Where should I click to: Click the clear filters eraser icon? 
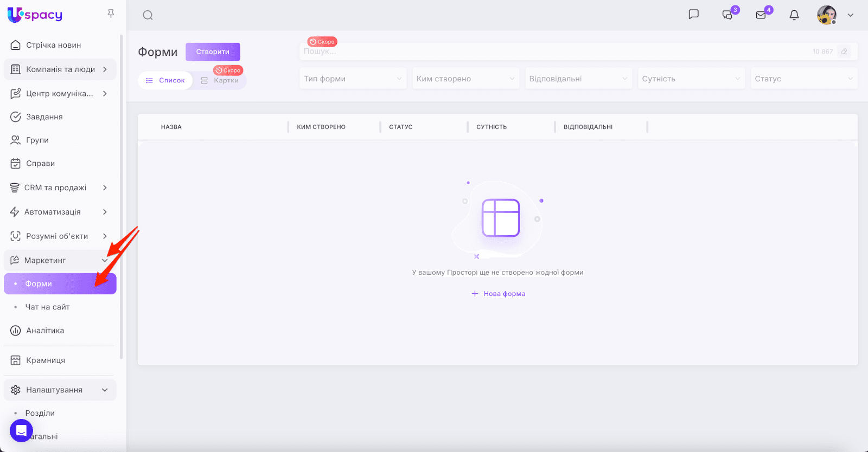[844, 51]
